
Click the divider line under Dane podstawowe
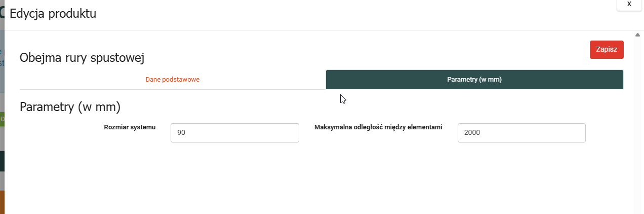[x=173, y=89]
